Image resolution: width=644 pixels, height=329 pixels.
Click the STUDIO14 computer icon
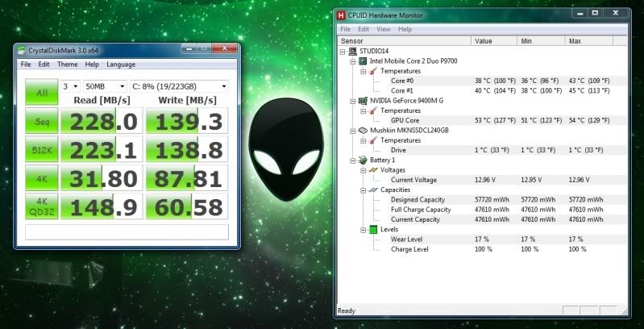click(352, 52)
